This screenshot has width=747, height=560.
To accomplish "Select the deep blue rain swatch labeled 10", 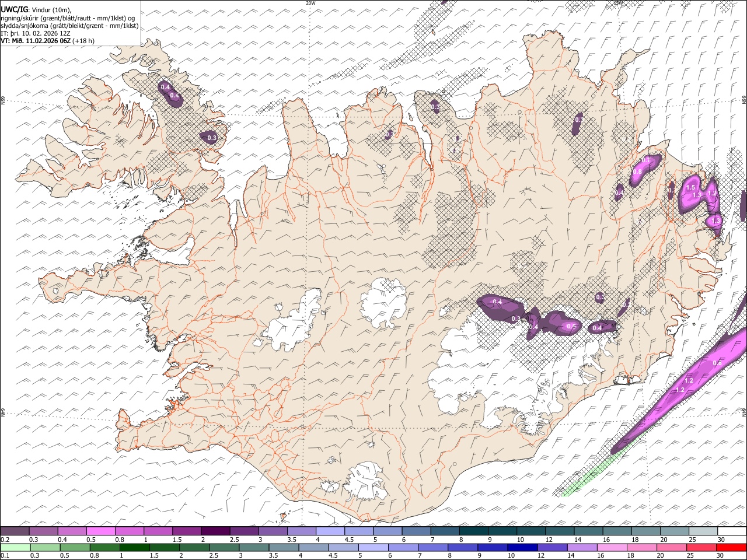I will coord(522,548).
